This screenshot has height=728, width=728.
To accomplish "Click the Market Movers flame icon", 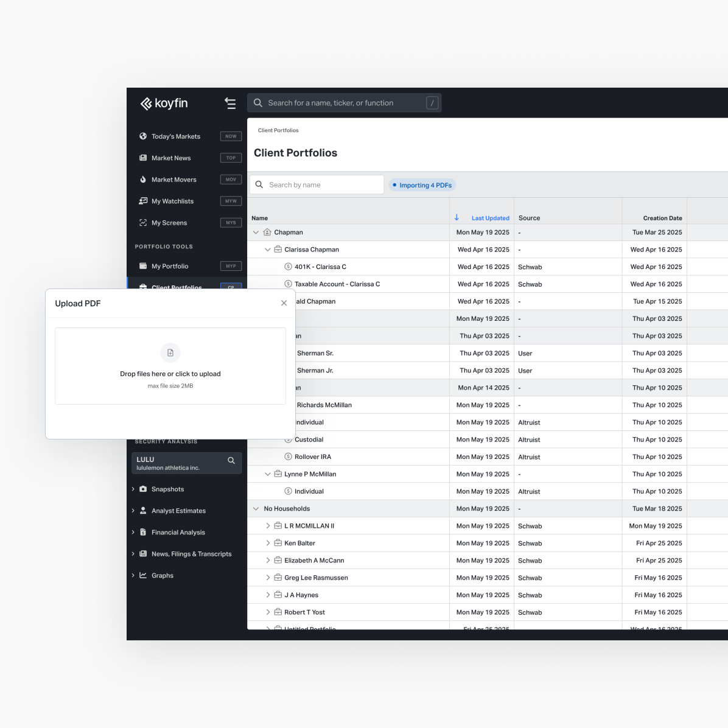I will coord(143,180).
